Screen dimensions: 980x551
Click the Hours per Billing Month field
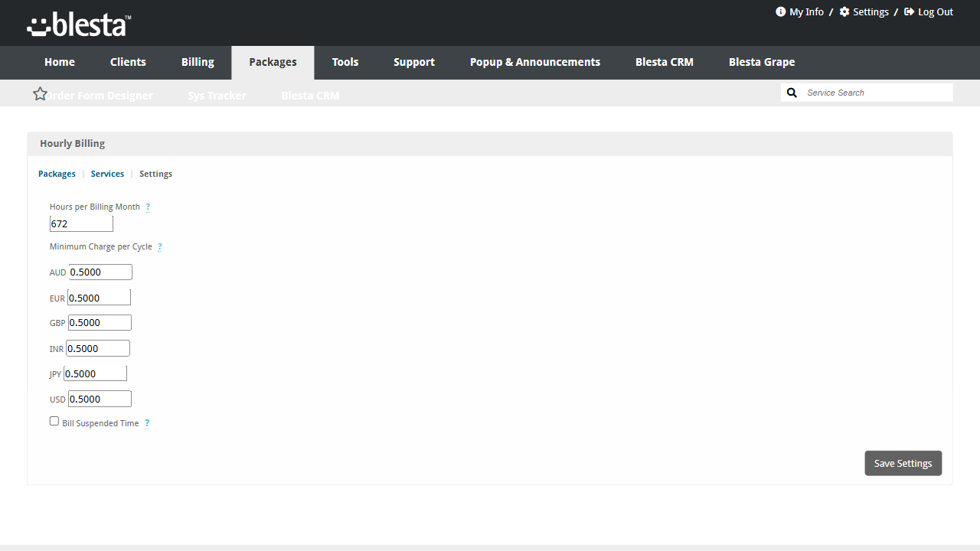tap(81, 223)
